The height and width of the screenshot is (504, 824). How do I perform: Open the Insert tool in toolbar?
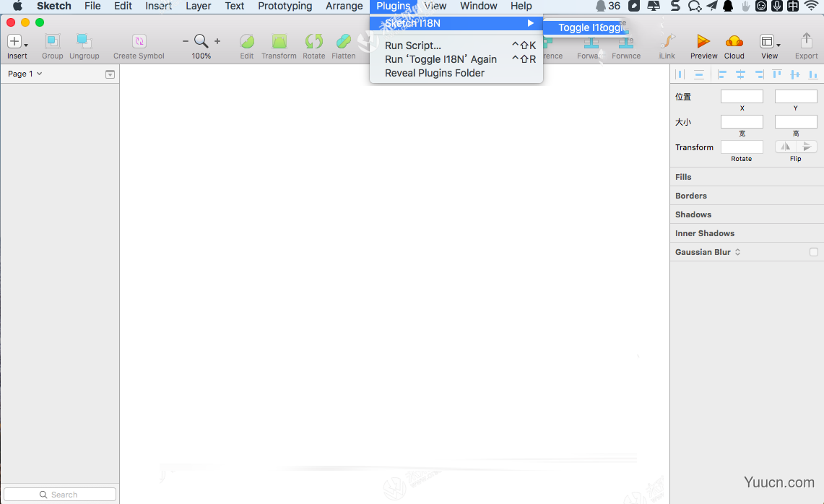pos(14,41)
